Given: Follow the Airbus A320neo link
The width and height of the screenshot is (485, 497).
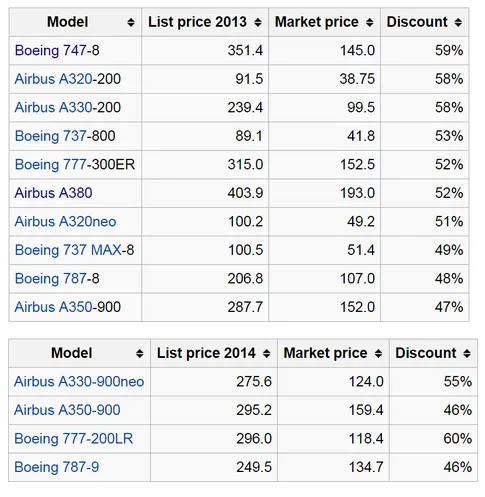Looking at the screenshot, I should [x=65, y=222].
